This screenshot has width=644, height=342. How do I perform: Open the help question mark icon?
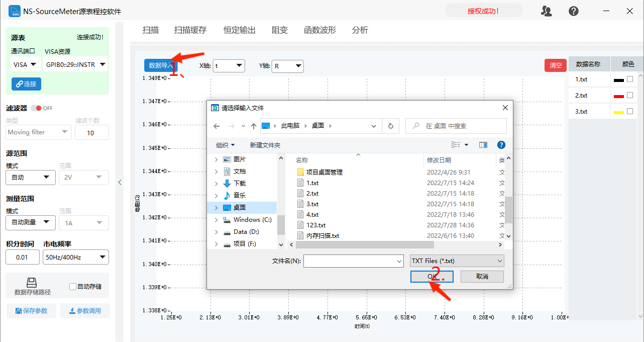click(x=574, y=11)
